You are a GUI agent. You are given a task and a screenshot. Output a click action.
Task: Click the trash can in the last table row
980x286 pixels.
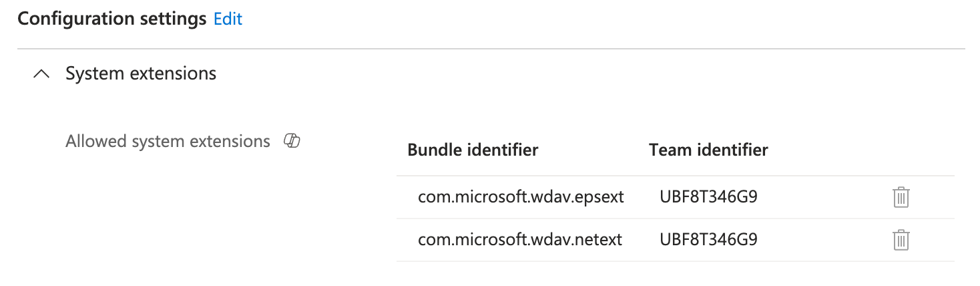(901, 239)
